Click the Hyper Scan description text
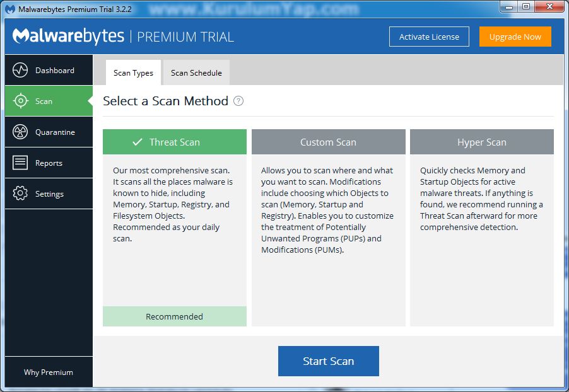The image size is (569, 392). pos(481,199)
